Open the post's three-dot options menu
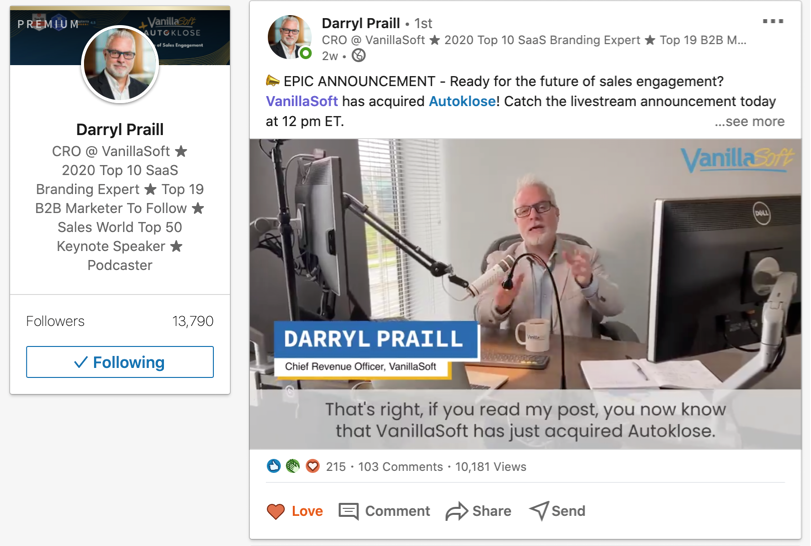Screen dimensions: 811x546 click(773, 21)
